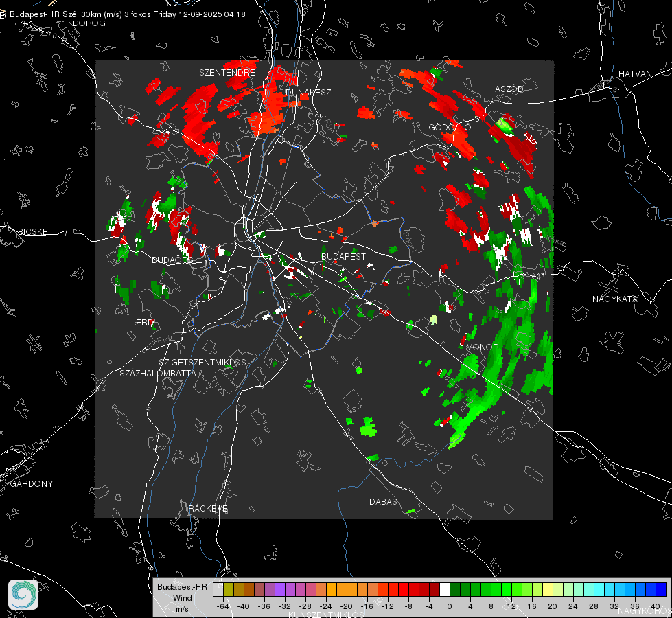Viewport: 672px width, 618px height.
Task: Click the 40 legend scale value
Action: (x=656, y=606)
